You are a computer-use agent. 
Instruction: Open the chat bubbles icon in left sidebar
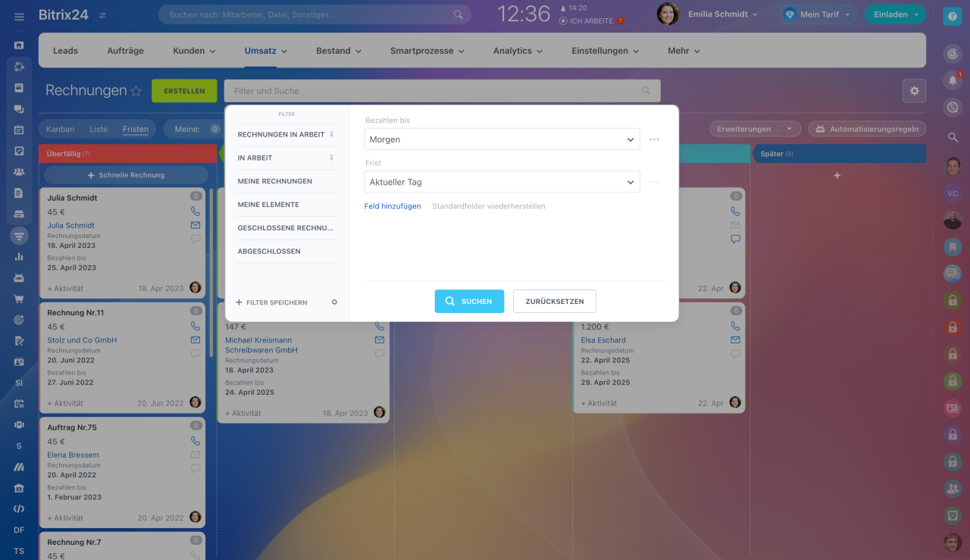pyautogui.click(x=19, y=109)
